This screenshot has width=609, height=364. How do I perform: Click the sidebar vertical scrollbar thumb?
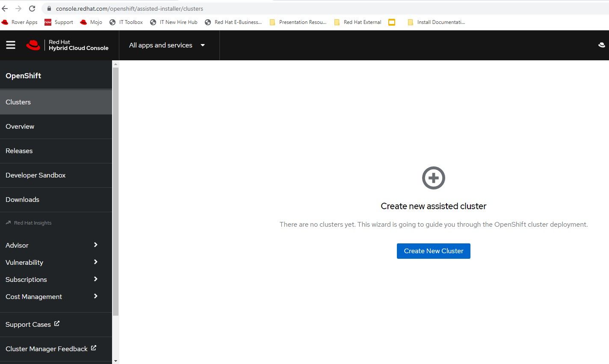115,192
